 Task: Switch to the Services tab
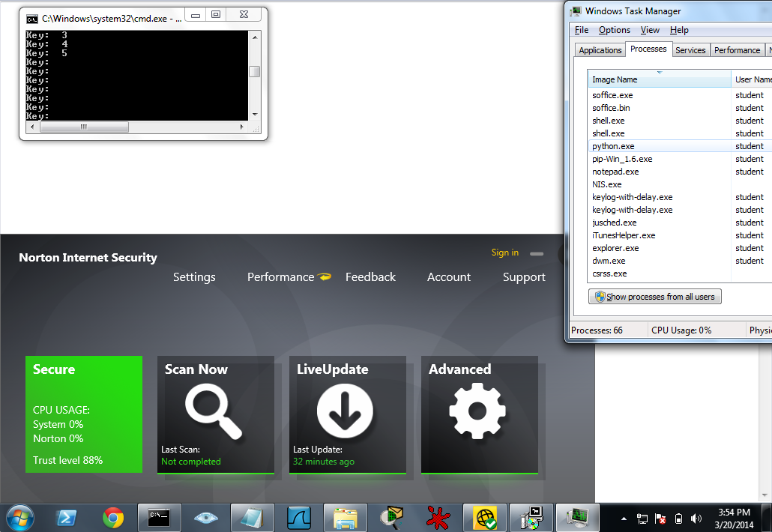pyautogui.click(x=690, y=50)
